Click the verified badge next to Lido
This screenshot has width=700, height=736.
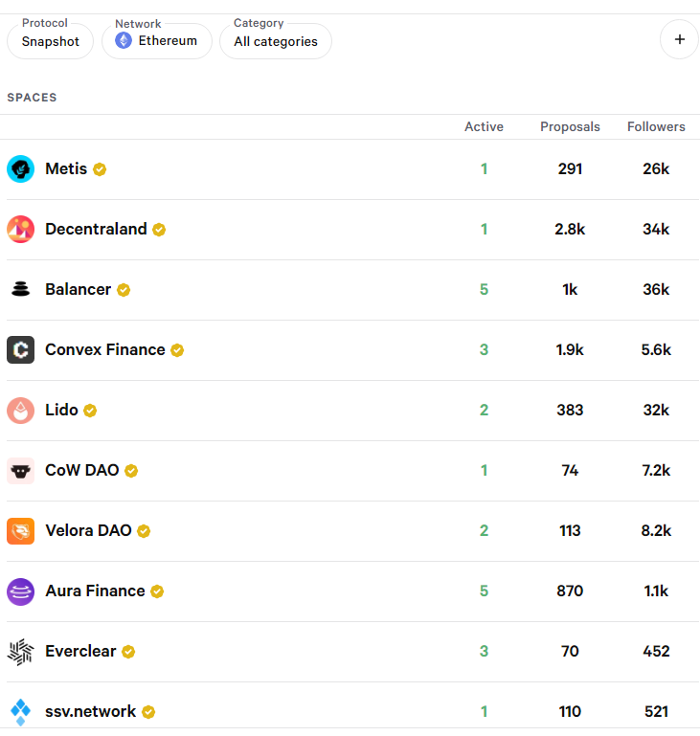90,411
